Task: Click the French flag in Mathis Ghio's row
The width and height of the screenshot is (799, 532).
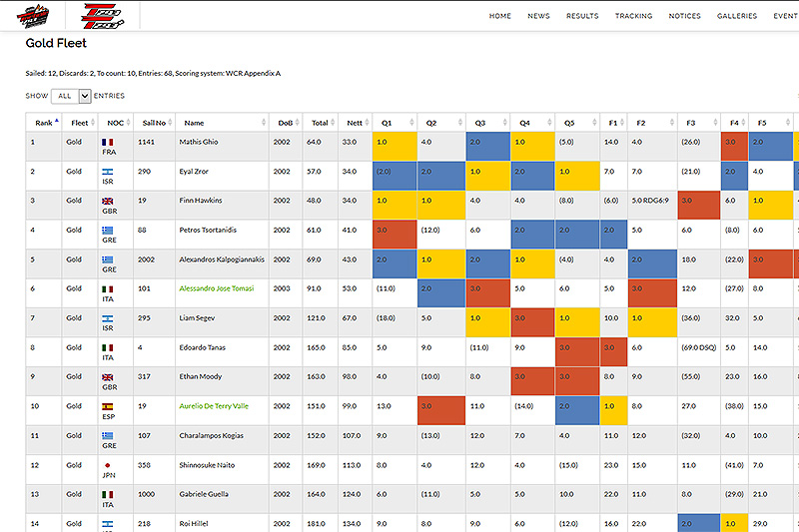Action: (108, 142)
